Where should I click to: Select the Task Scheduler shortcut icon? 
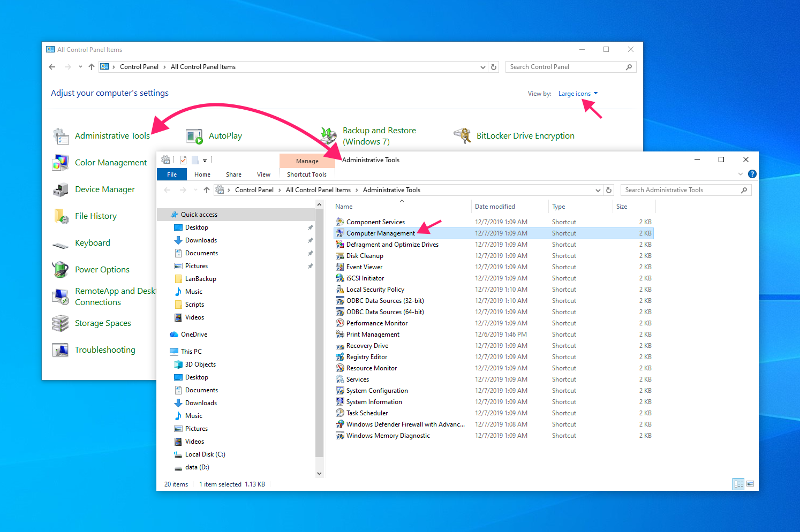pos(339,413)
